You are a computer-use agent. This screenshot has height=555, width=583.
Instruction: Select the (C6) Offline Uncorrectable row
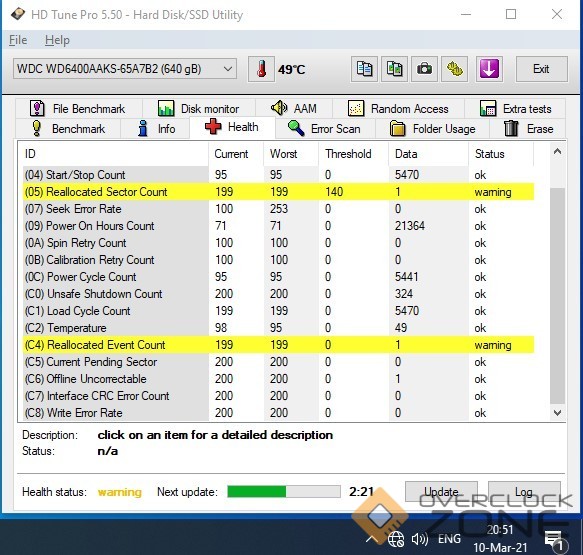[278, 379]
